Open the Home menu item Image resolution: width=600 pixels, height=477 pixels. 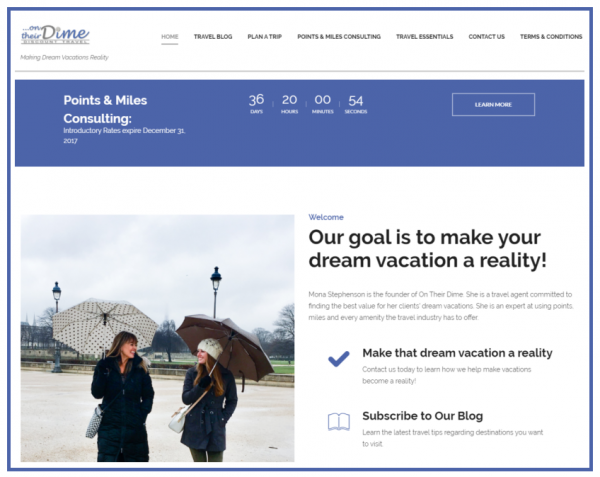170,37
